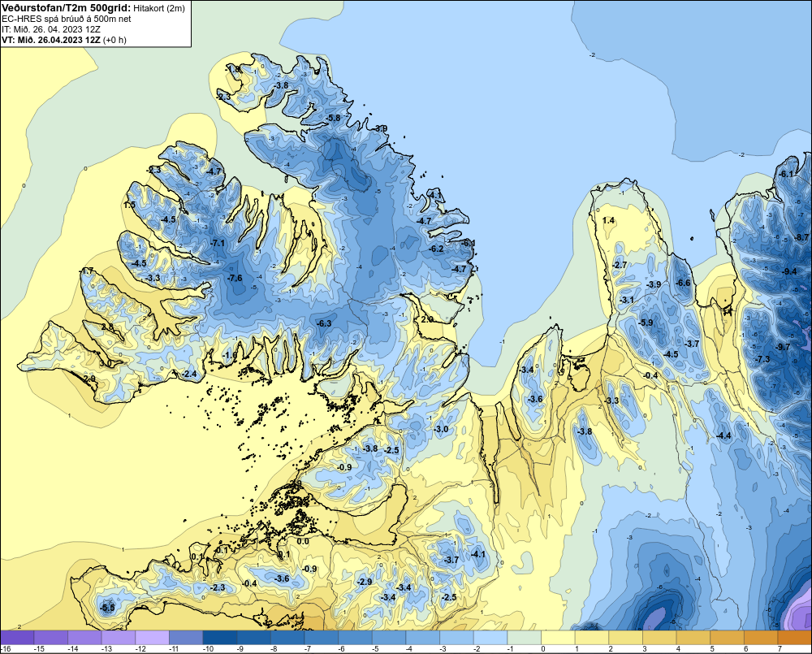Click the -4.4 temperature label on map
Viewport: 812px width, 654px height.
pyautogui.click(x=723, y=435)
